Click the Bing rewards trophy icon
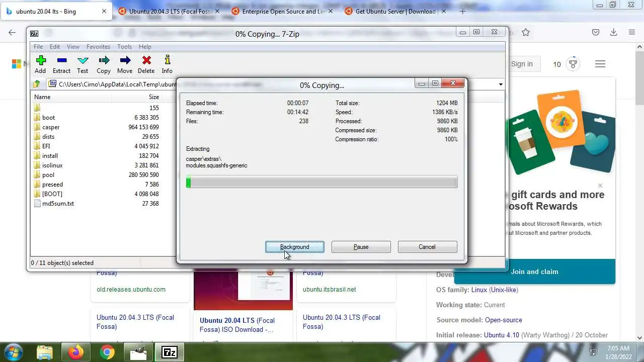 573,64
